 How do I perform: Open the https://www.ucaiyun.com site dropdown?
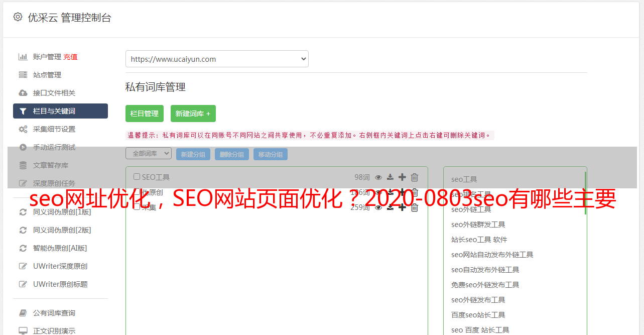pyautogui.click(x=217, y=59)
